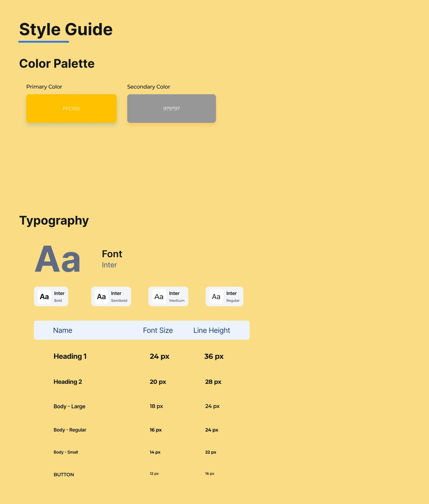The image size is (429, 504).
Task: Click the Style Guide title
Action: pyautogui.click(x=66, y=30)
